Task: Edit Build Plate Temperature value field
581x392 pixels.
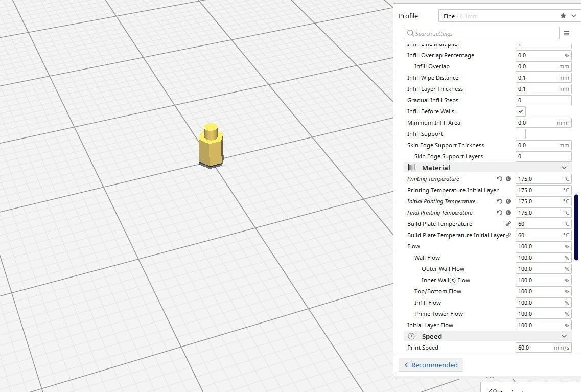Action: pos(543,224)
